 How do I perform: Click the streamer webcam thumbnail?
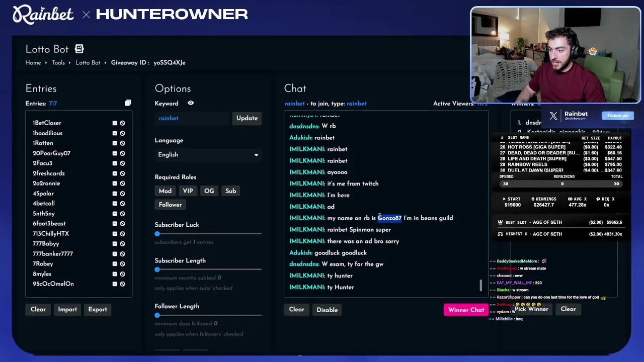(555, 55)
